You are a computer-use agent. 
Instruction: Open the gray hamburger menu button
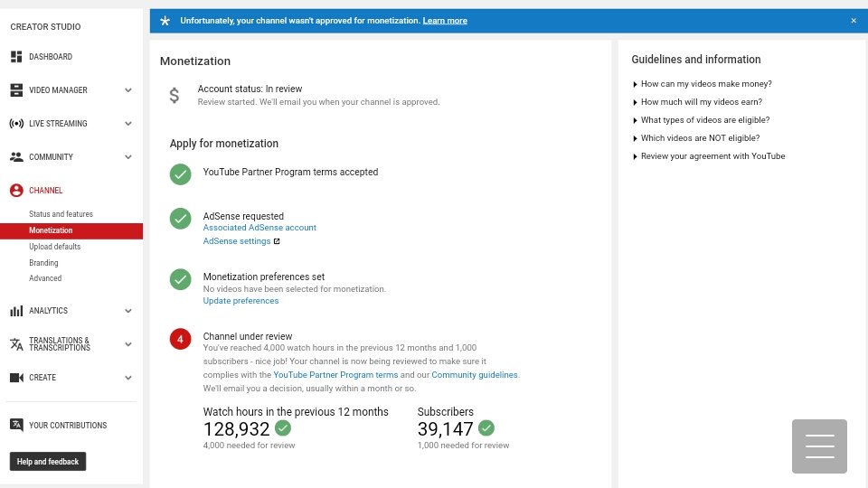tap(819, 446)
